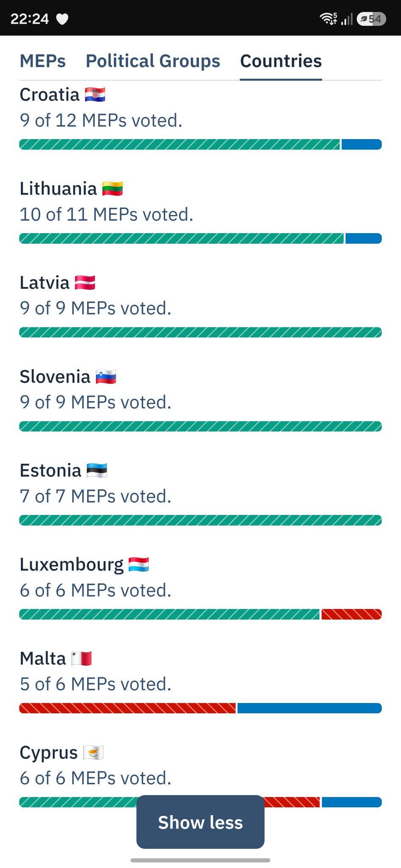The width and height of the screenshot is (401, 868).
Task: Tap the Wi-Fi status icon
Action: pos(328,18)
